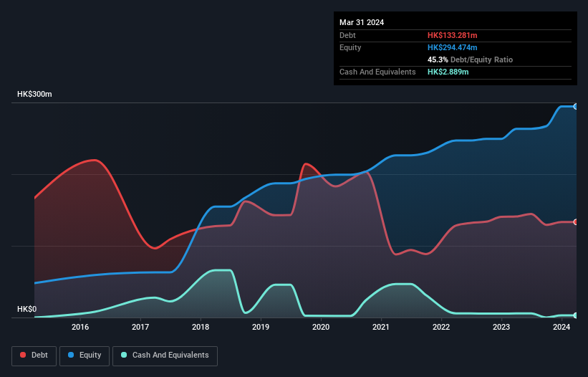588x377 pixels.
Task: Click the HK$2.889m cash value
Action: click(448, 72)
